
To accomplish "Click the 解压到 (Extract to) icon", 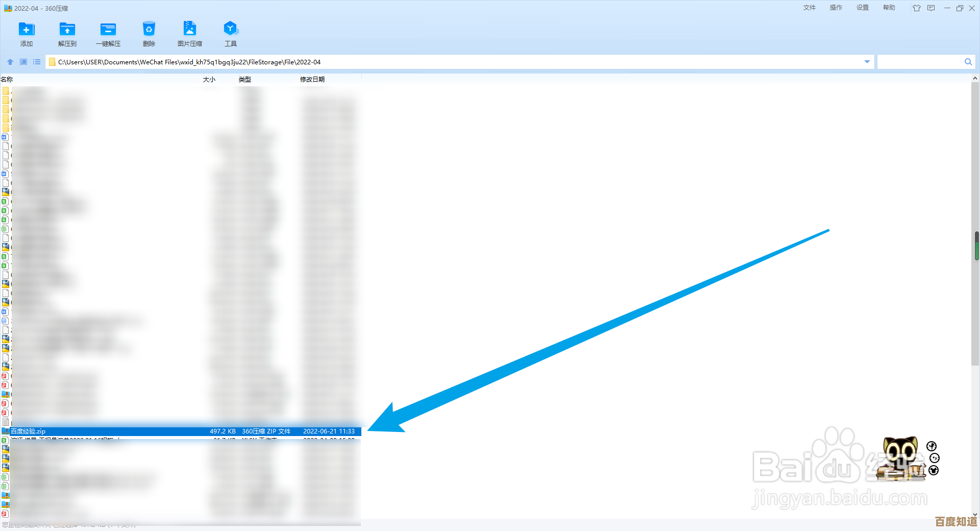I will click(x=67, y=30).
